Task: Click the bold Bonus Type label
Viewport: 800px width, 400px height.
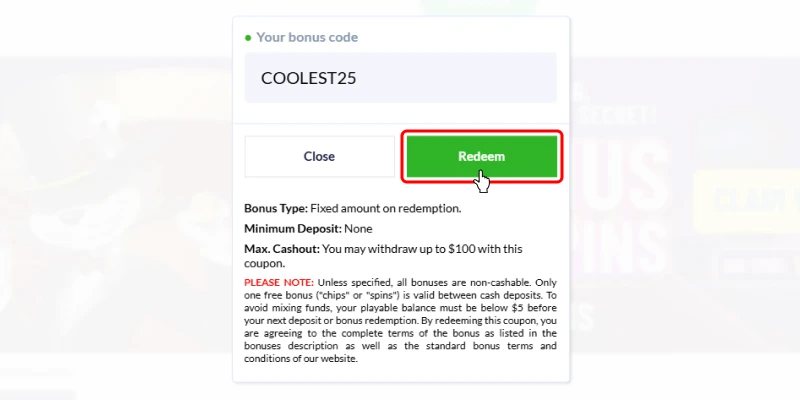Action: (276, 208)
